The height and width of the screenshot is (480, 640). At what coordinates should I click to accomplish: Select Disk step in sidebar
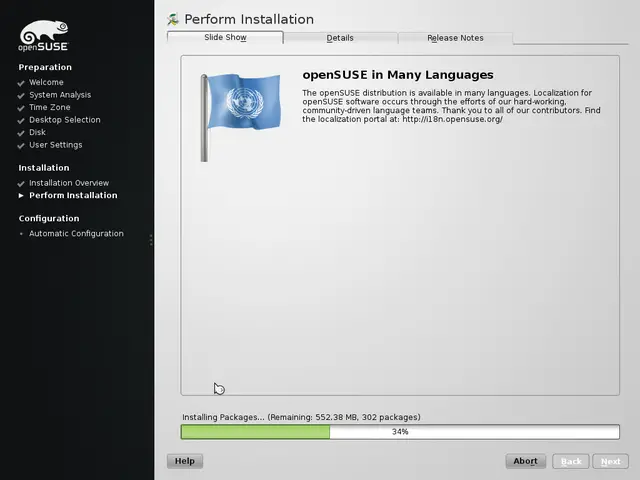37,132
